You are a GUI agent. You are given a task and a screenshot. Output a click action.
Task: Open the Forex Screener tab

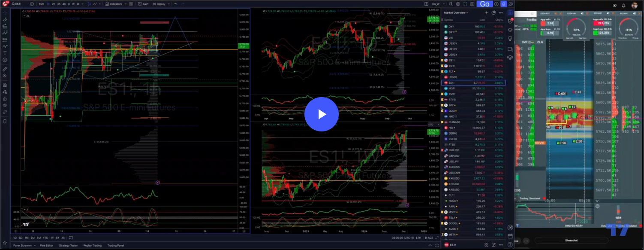point(22,245)
